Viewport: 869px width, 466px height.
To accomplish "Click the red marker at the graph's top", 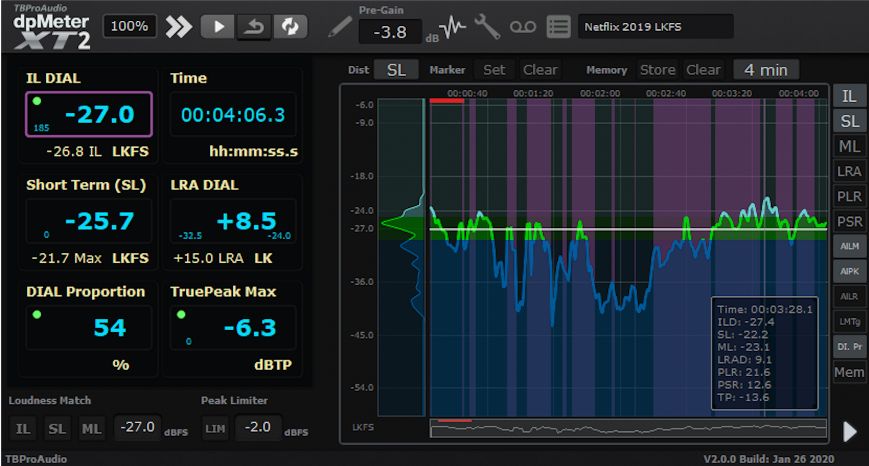I will 446,101.
